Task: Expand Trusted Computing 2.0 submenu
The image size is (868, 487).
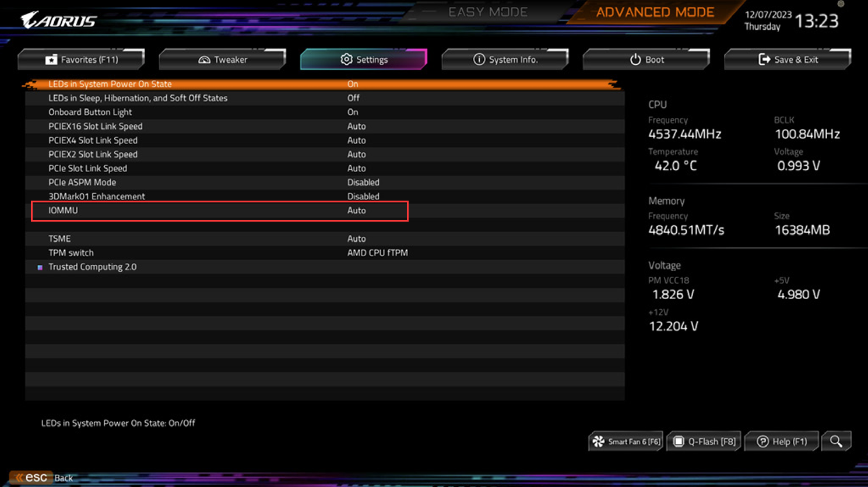Action: [92, 267]
